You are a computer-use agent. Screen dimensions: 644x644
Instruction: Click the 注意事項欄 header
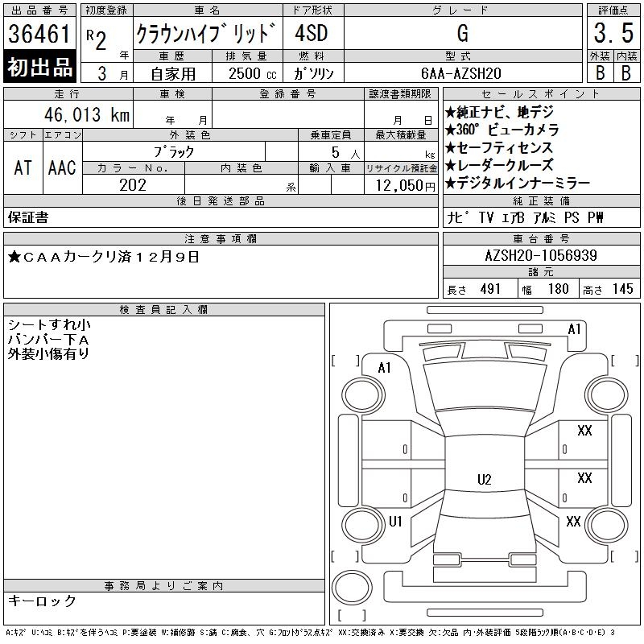pos(221,238)
